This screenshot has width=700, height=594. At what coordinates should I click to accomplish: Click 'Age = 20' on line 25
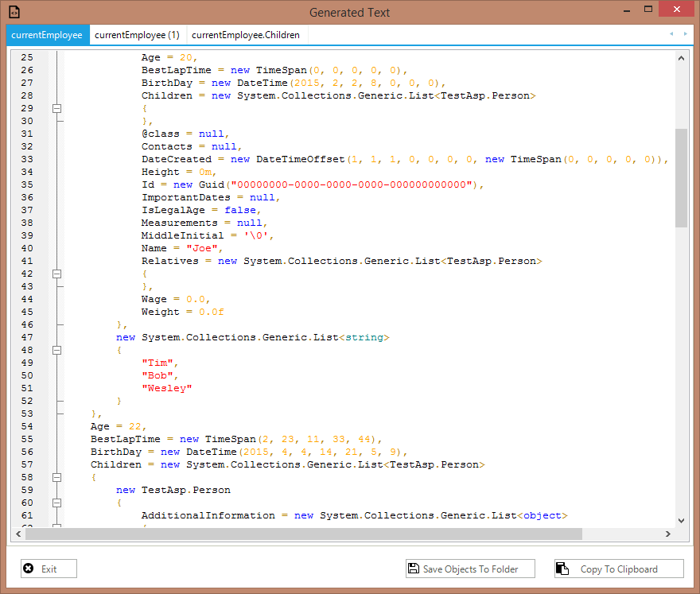pyautogui.click(x=167, y=57)
